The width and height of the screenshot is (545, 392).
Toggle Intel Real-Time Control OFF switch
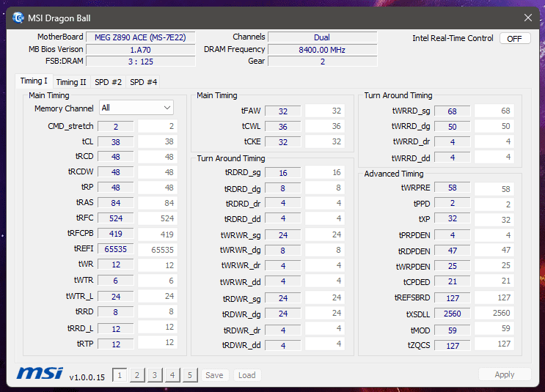515,39
